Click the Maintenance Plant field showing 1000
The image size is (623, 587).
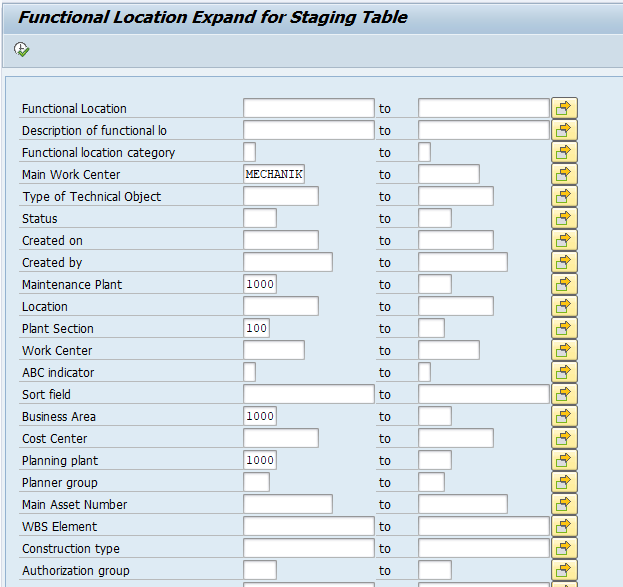coord(260,284)
